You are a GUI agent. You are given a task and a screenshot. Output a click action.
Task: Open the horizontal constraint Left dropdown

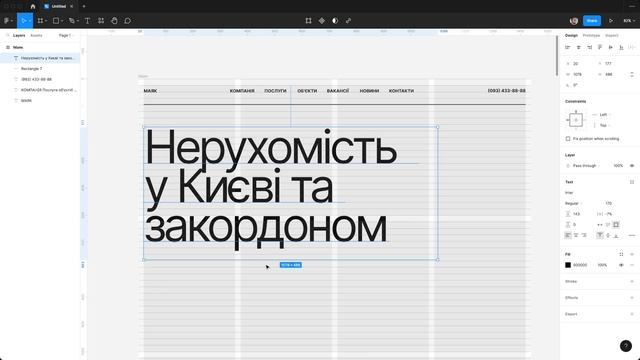click(x=604, y=115)
